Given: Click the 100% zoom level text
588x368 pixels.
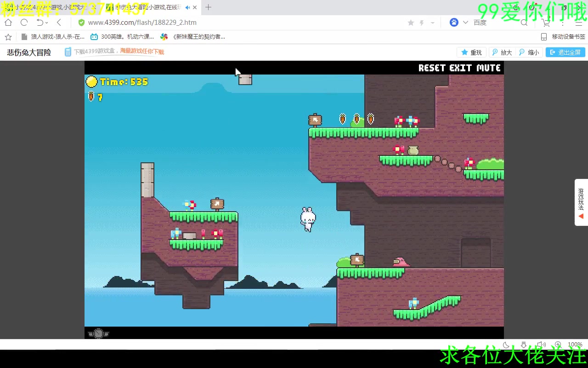Looking at the screenshot, I should 575,345.
